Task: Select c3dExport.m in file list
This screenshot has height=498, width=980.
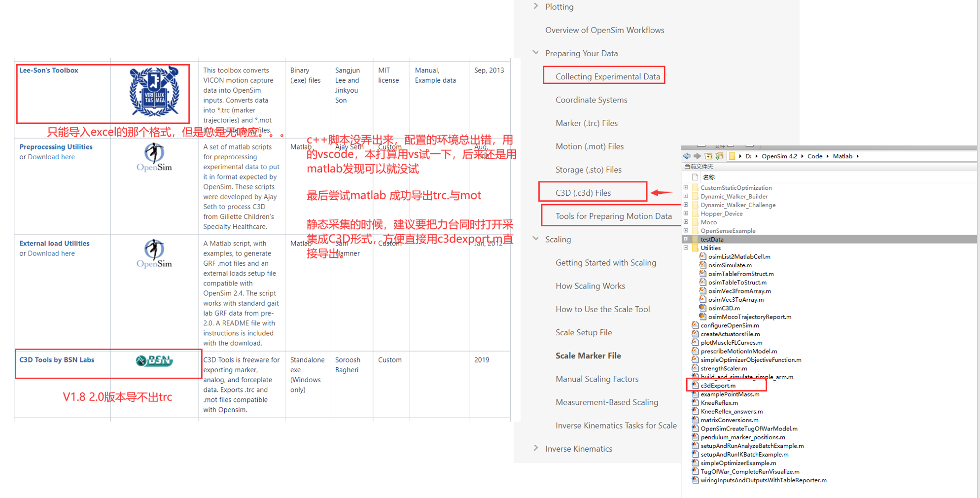Action: pos(718,385)
